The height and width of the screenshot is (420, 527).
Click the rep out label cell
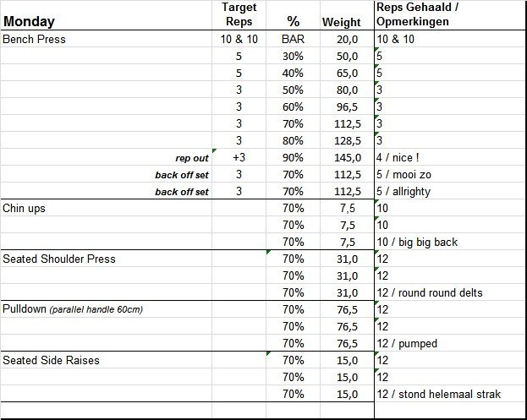click(x=192, y=157)
